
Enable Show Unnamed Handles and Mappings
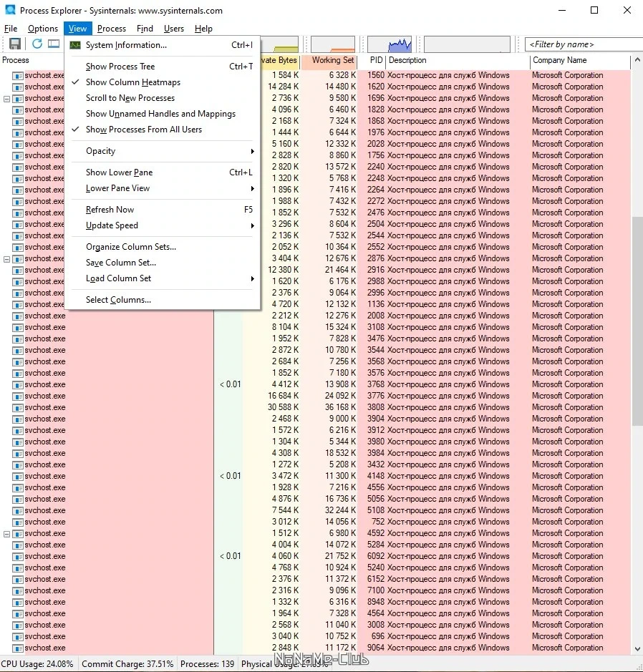[x=163, y=114]
